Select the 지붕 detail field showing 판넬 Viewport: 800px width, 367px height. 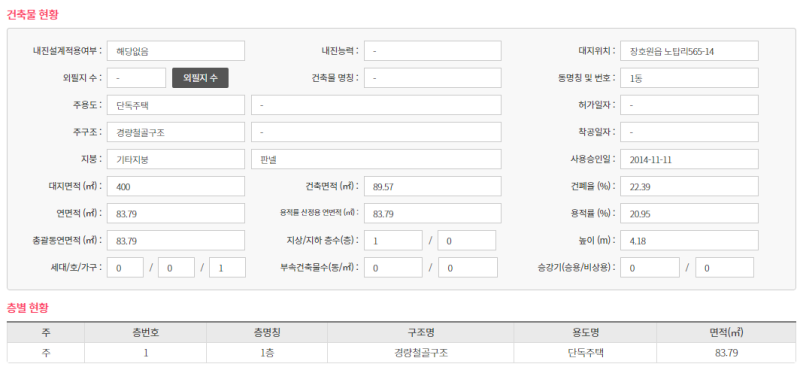pyautogui.click(x=377, y=159)
